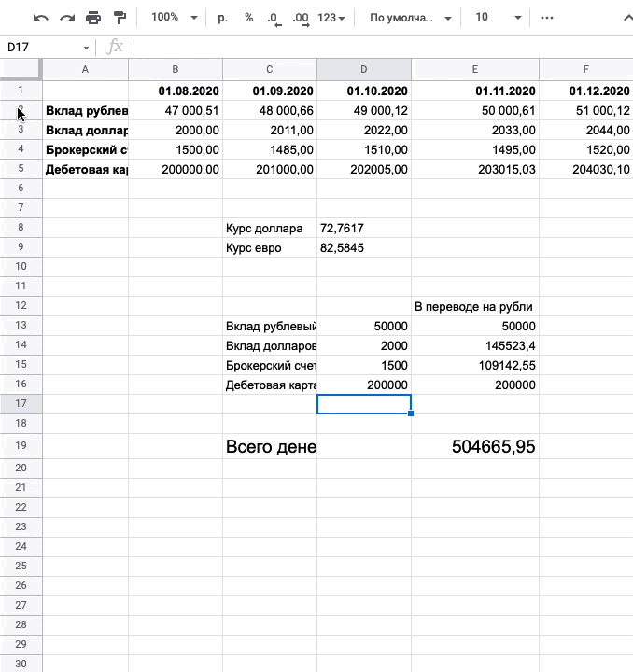Open the three-dots more toolbar options
The height and width of the screenshot is (672, 633).
click(547, 18)
